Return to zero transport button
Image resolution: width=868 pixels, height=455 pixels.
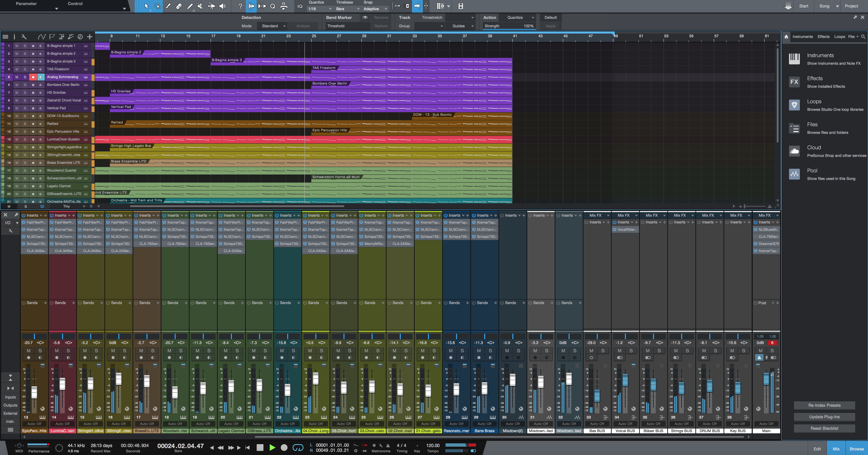pos(248,448)
